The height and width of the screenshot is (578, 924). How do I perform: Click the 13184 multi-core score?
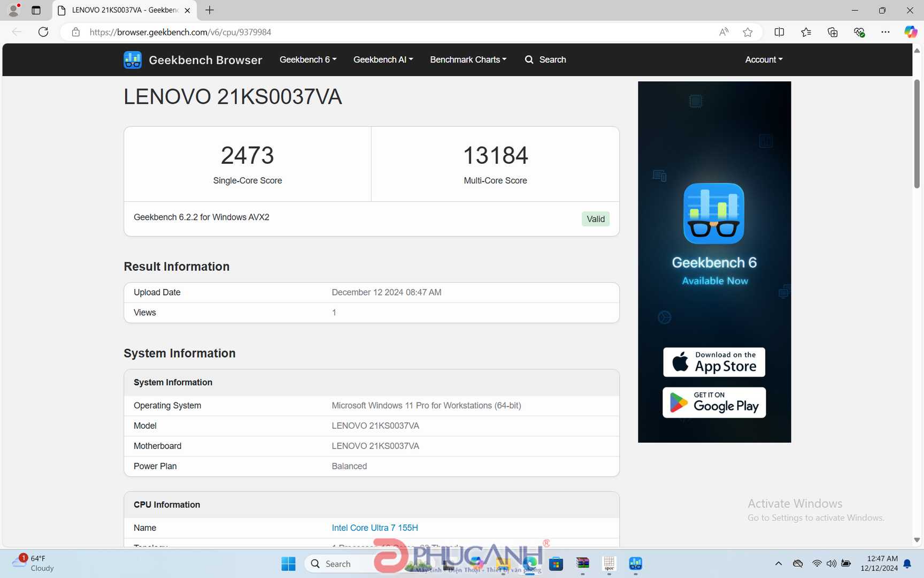[x=495, y=155]
